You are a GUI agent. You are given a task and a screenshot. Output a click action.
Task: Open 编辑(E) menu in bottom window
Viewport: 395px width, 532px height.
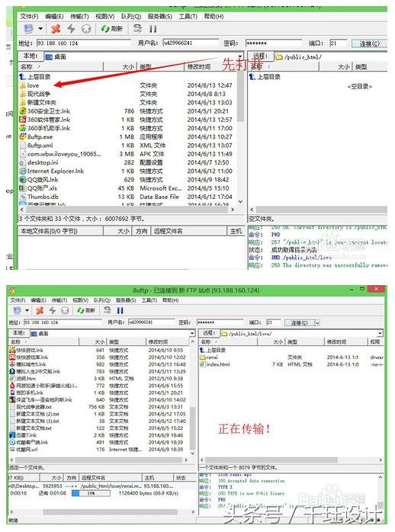click(x=38, y=300)
